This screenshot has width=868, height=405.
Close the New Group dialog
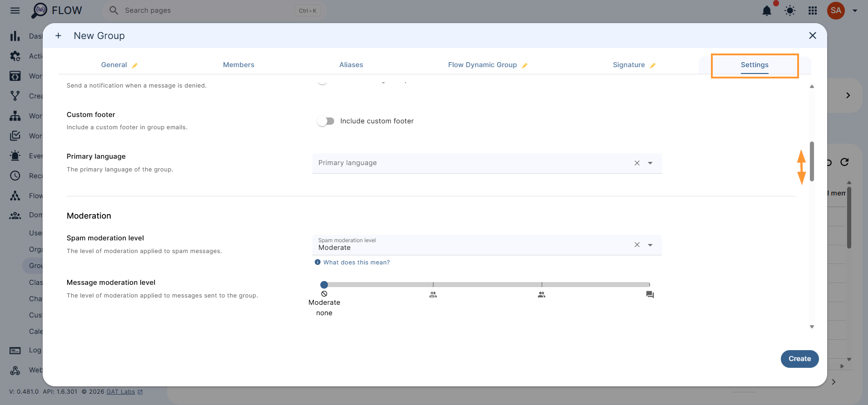(813, 35)
